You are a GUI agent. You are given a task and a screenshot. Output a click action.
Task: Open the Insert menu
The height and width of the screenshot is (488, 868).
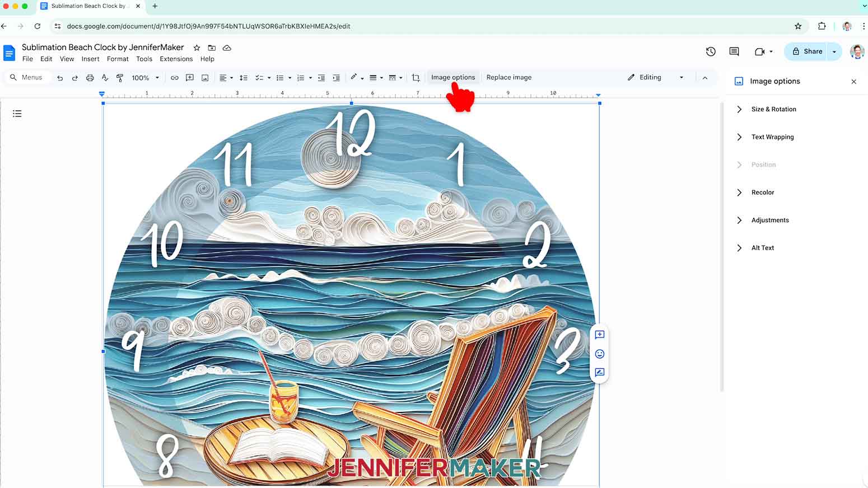90,59
